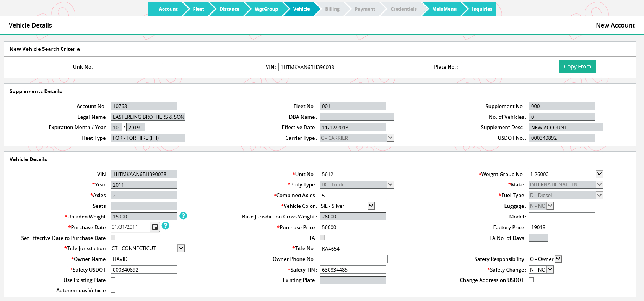Click the search VIN input field
The image size is (644, 301).
315,67
